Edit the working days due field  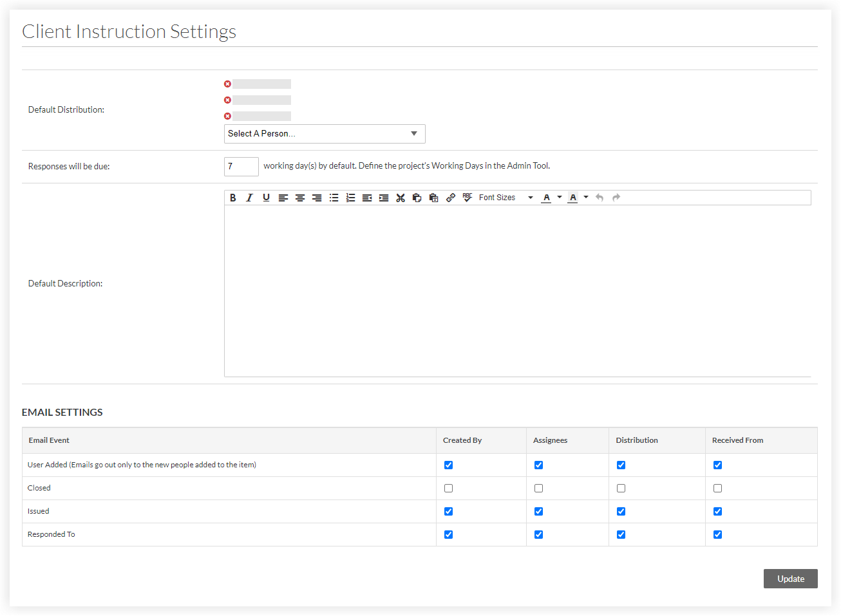[241, 166]
